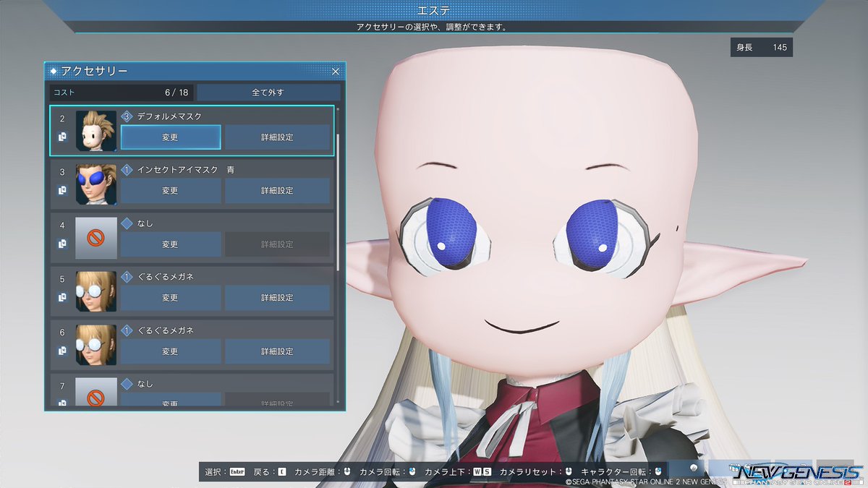Select the ぐるぐるメガネ thumbnail in slot 6
Viewport: 868px width, 488px height.
96,345
